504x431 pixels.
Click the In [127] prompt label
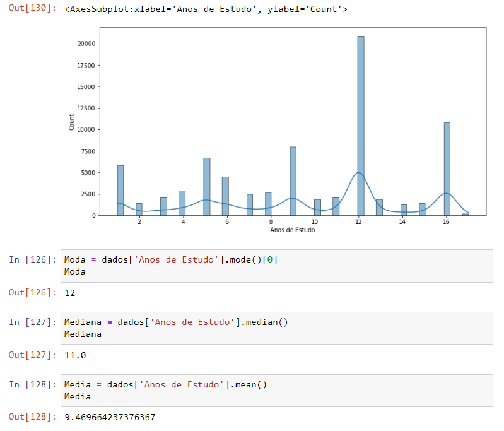pos(32,322)
